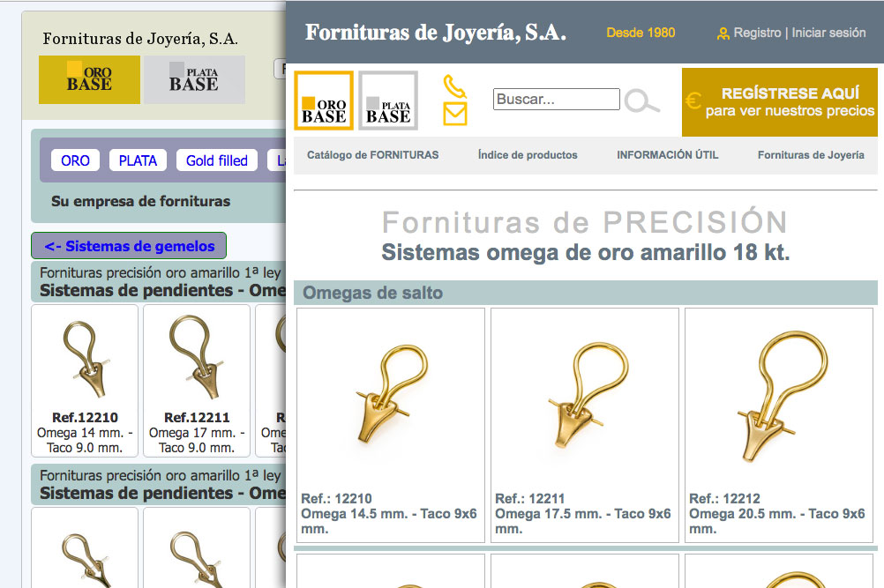Click the yellow telephone contact icon
Screen dimensions: 884x588
tap(454, 86)
